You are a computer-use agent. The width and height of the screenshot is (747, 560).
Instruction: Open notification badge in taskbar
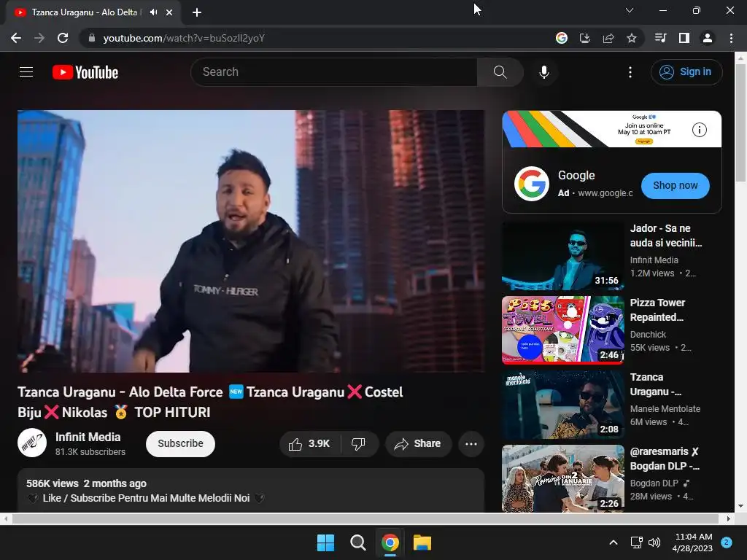[727, 542]
